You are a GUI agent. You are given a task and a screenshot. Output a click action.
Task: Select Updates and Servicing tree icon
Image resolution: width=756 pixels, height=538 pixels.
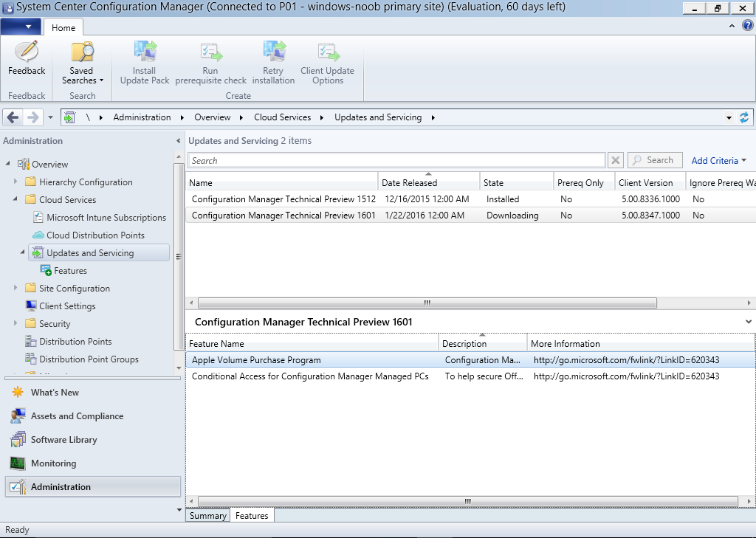click(x=38, y=252)
